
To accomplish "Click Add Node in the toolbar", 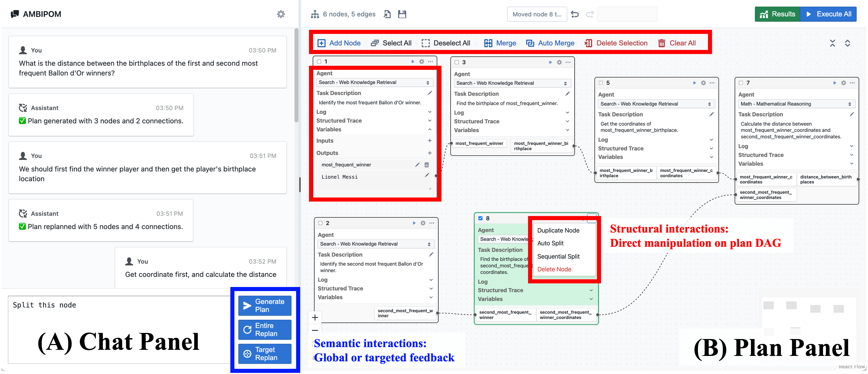I will coord(339,43).
